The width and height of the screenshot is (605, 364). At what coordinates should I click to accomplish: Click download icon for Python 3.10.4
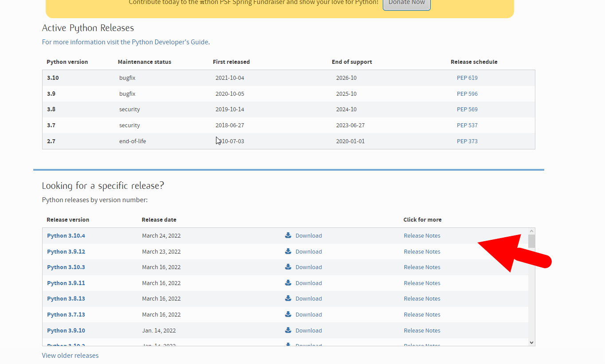[x=288, y=235]
